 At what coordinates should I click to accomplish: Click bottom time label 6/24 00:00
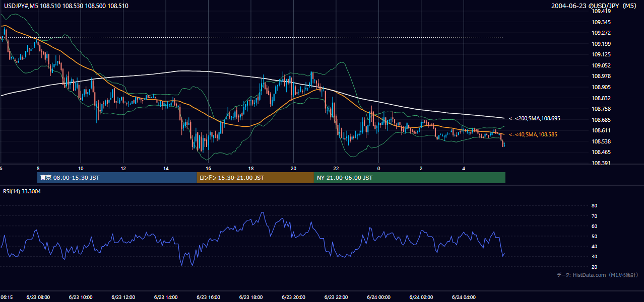click(x=379, y=297)
